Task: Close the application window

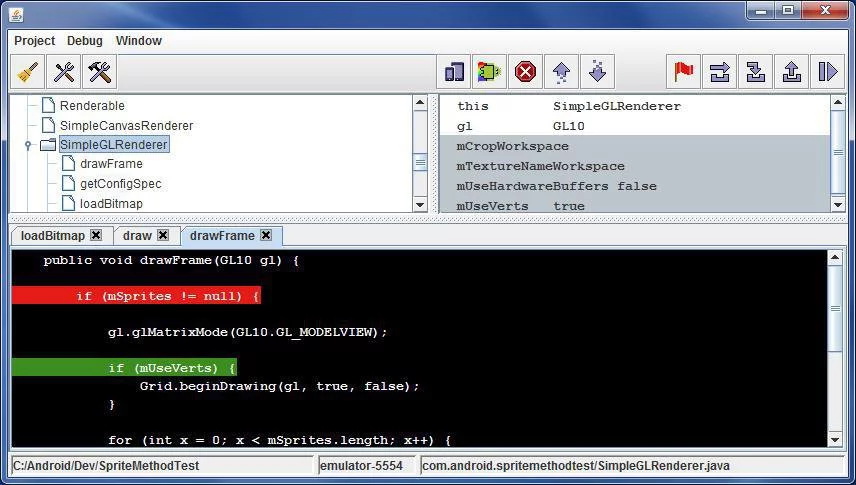Action: coord(825,10)
